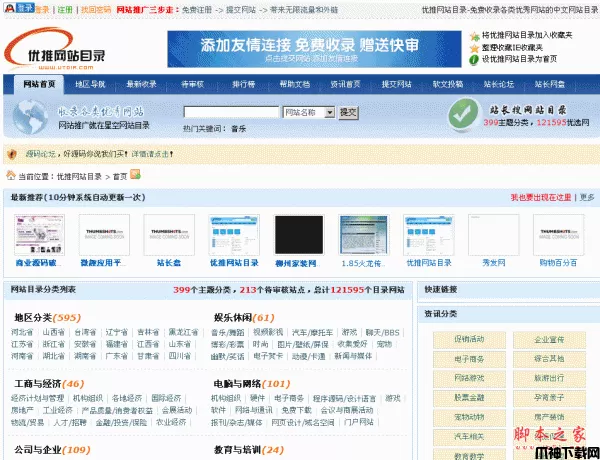Viewport: 600px width, 460px height.
Task: Select the 网站首页 navigation tab
Action: click(x=39, y=85)
